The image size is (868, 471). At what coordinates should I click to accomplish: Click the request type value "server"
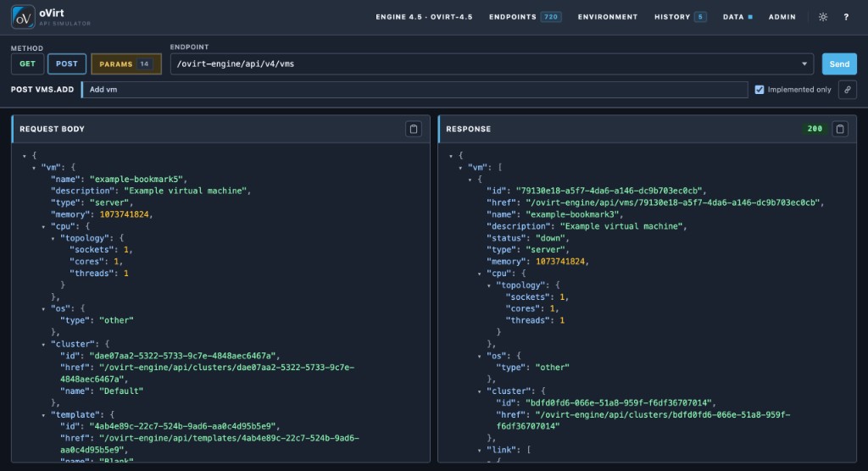109,203
